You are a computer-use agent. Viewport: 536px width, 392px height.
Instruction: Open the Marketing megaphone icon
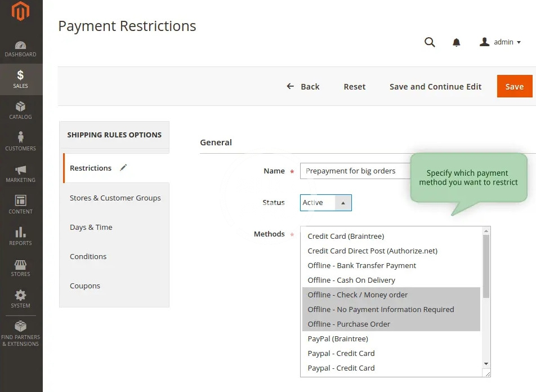(x=20, y=173)
